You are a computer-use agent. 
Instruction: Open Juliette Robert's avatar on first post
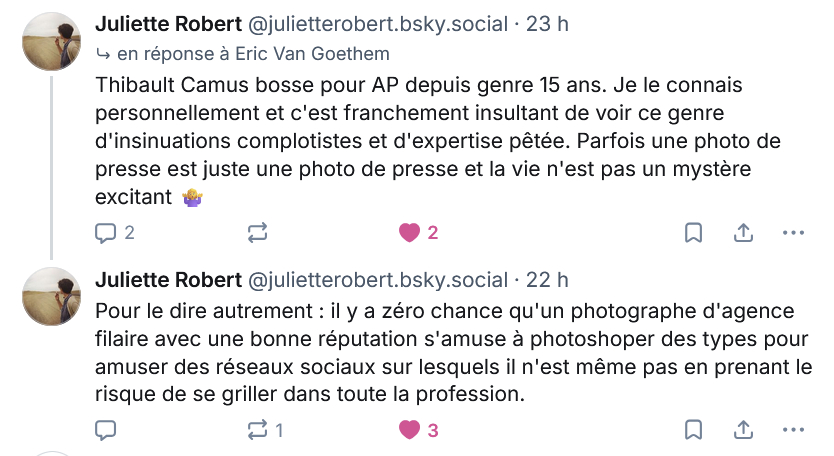coord(50,42)
